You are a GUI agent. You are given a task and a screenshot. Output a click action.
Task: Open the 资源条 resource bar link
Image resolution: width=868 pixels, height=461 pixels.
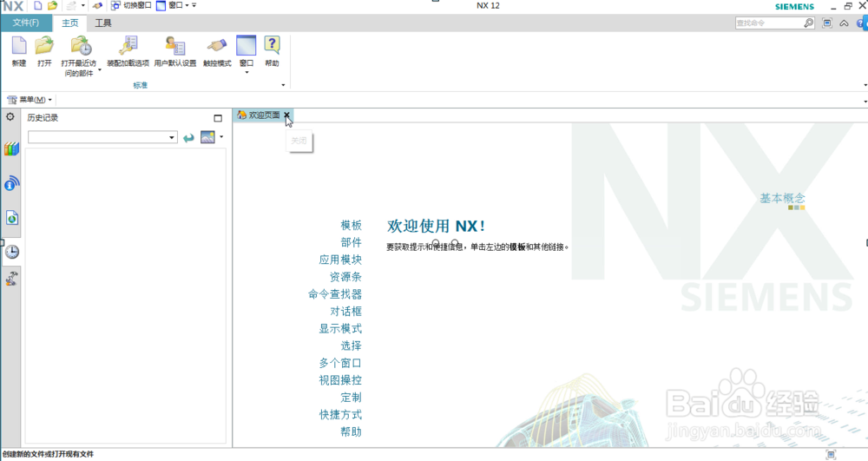click(345, 277)
